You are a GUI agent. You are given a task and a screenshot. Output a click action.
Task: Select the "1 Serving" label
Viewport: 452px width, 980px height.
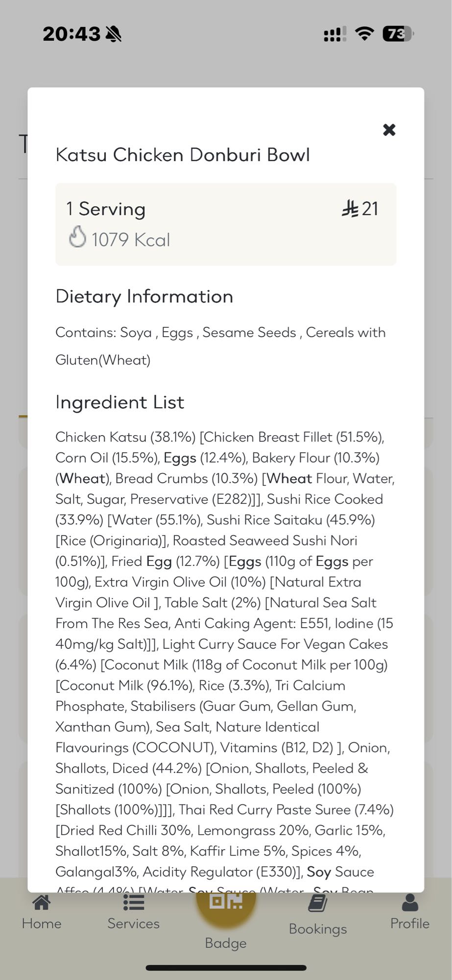coord(106,209)
